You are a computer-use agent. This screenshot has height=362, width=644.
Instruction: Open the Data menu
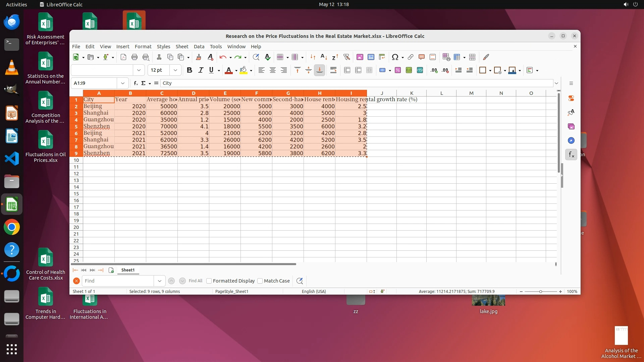199,47
